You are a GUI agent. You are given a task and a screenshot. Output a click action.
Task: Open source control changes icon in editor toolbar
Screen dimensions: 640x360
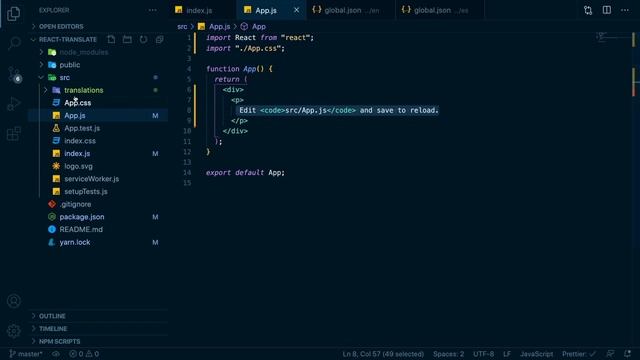[588, 10]
